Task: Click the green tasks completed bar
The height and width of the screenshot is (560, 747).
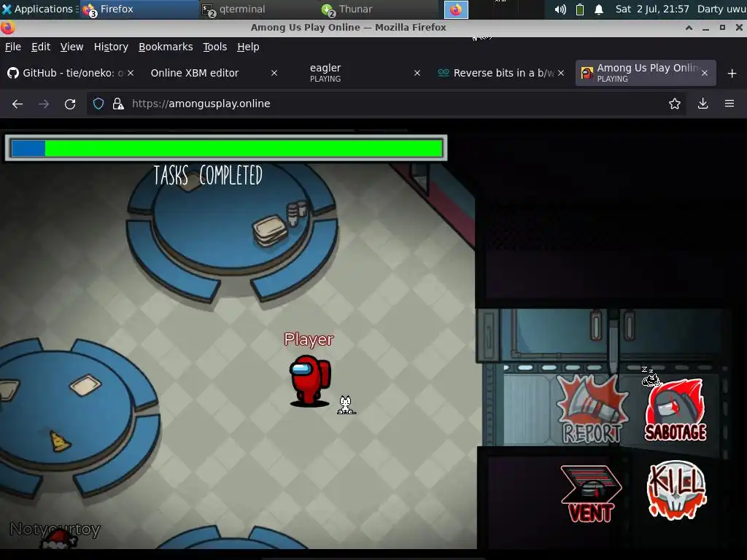Action: pos(227,148)
